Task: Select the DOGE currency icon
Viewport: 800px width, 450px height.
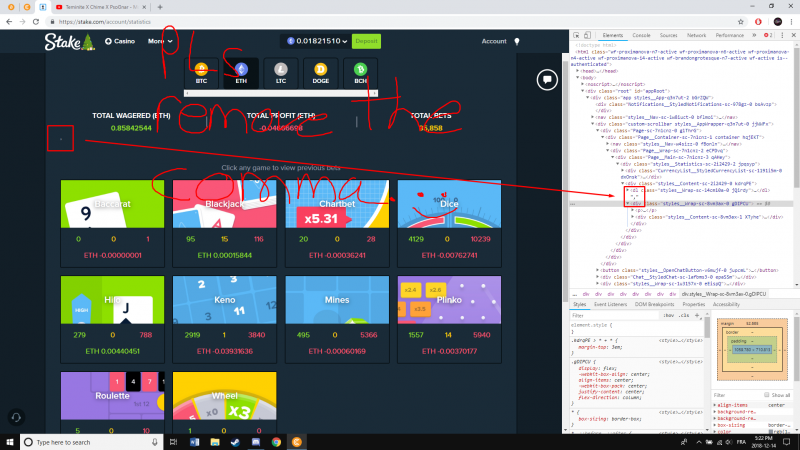Action: click(x=320, y=69)
